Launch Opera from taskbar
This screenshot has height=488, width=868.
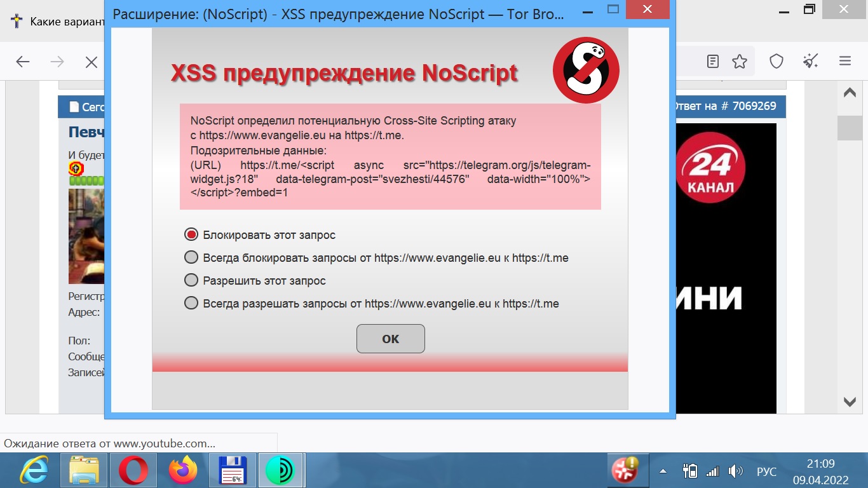[133, 471]
